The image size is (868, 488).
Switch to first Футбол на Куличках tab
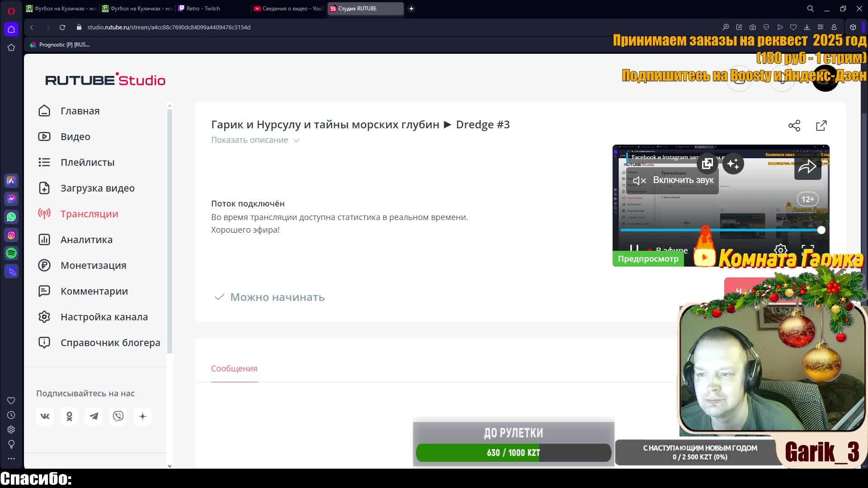click(61, 9)
